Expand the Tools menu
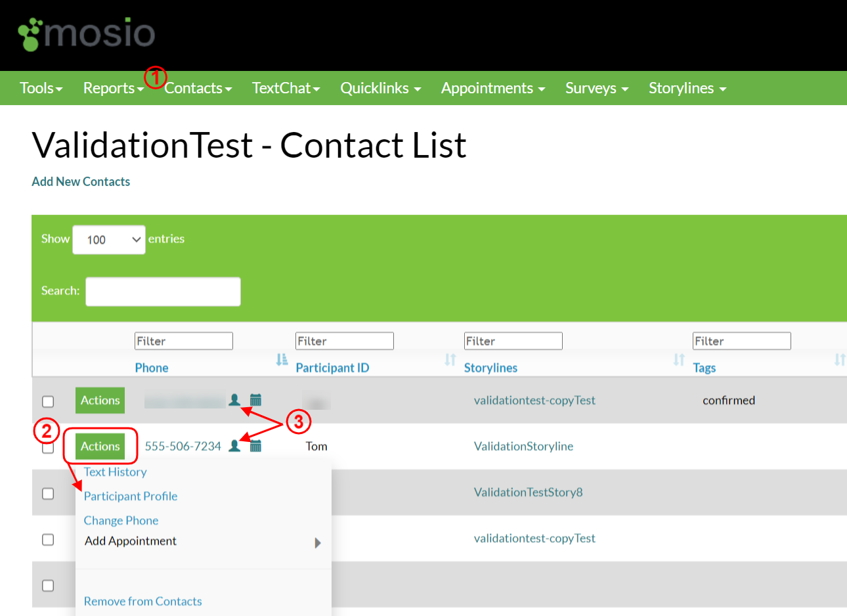The width and height of the screenshot is (847, 616). [x=41, y=88]
